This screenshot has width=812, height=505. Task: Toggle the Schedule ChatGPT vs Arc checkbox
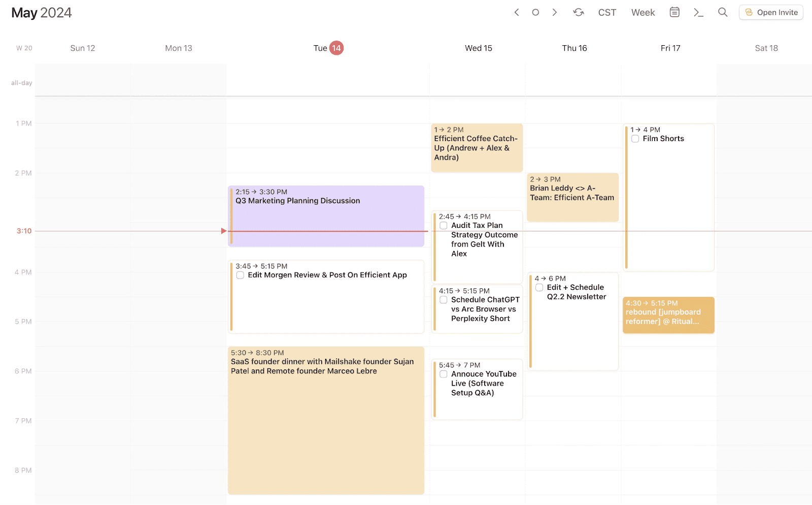[444, 299]
